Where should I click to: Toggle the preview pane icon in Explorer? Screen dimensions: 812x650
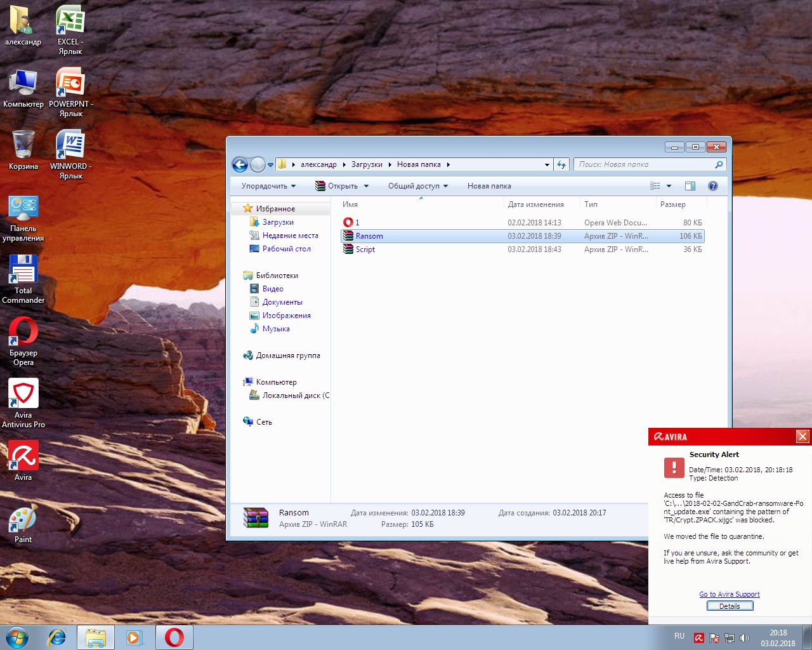(690, 186)
